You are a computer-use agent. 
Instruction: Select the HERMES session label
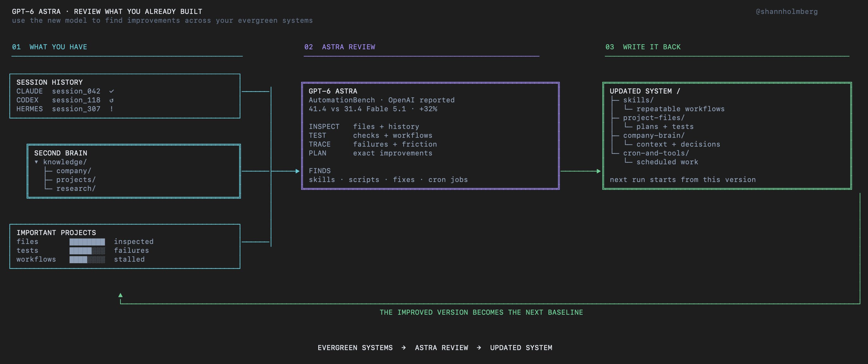(x=30, y=109)
